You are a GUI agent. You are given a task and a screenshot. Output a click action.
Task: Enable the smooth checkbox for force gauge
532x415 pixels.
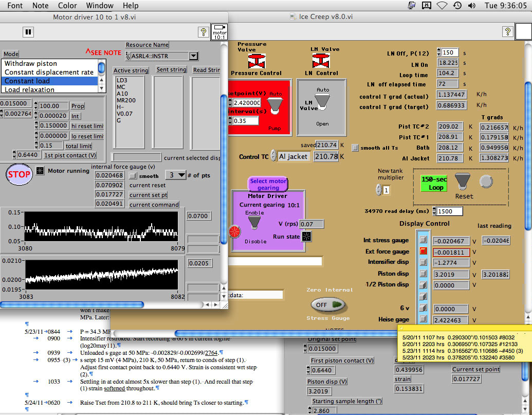[133, 175]
